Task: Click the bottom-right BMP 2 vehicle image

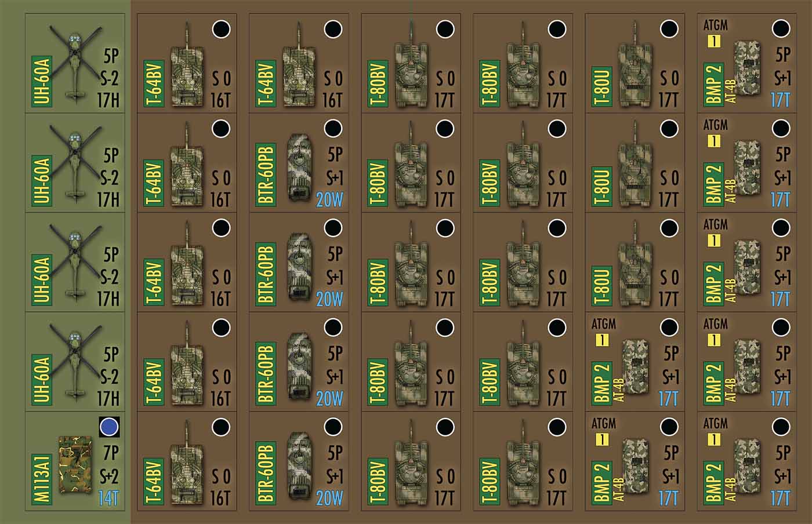Action: pos(747,465)
